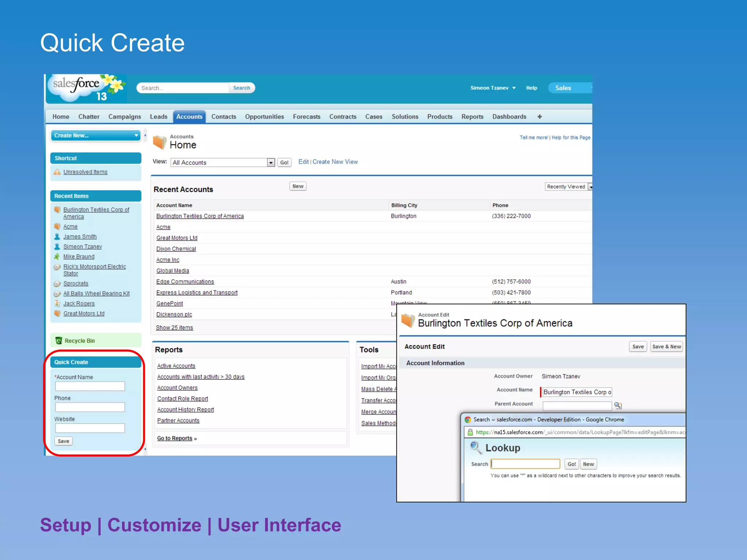This screenshot has width=747, height=560.
Task: Open the Opportunities tab
Action: click(x=264, y=117)
